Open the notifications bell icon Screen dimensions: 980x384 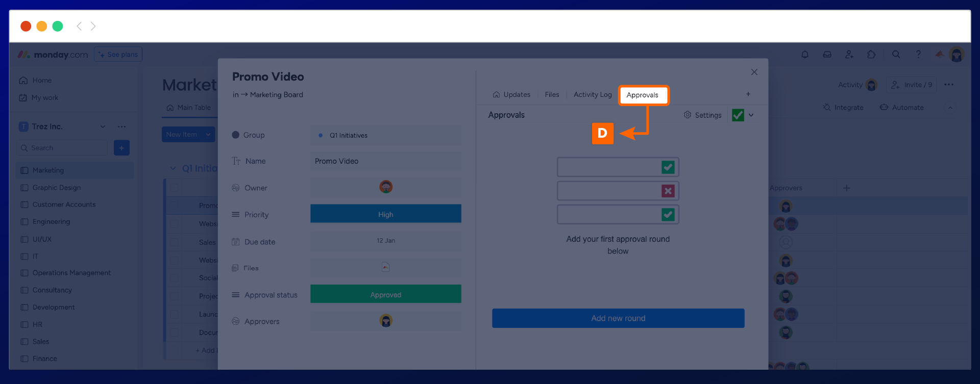(x=804, y=55)
